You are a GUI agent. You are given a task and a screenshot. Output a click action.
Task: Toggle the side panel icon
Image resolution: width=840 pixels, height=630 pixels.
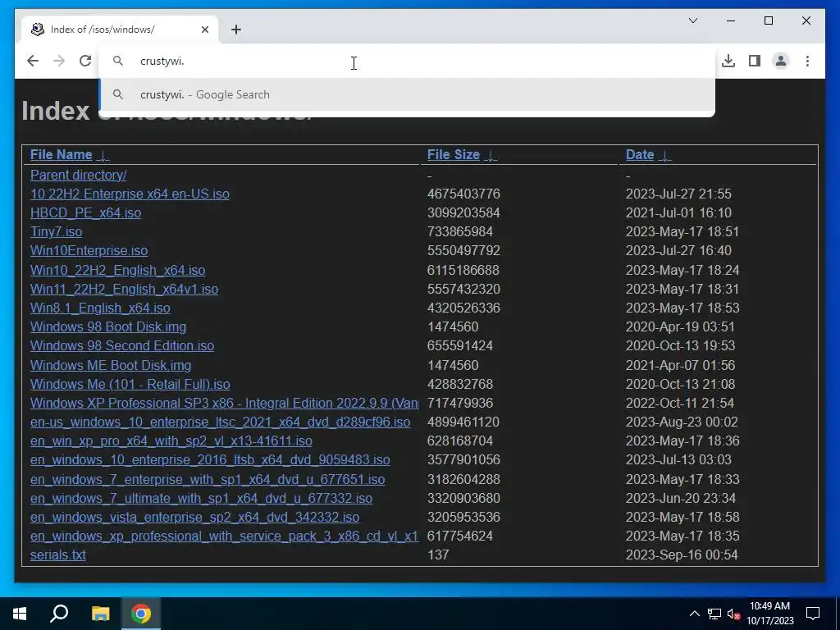click(x=755, y=61)
